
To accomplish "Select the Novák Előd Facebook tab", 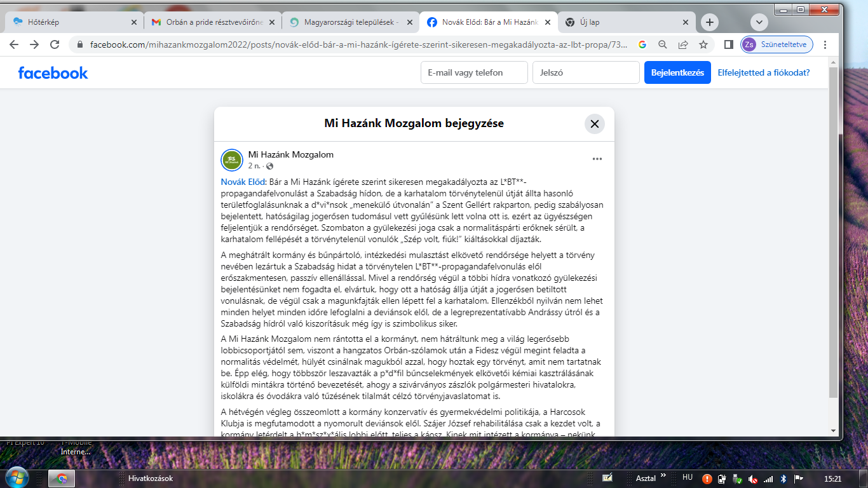I will [489, 22].
